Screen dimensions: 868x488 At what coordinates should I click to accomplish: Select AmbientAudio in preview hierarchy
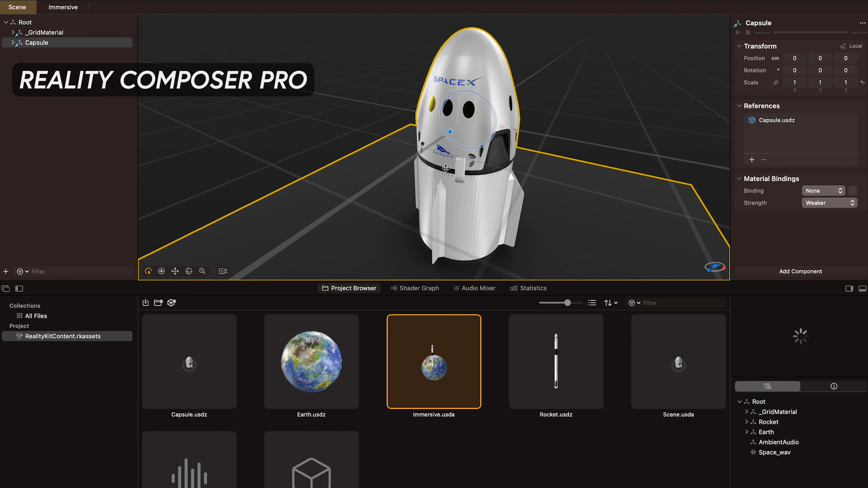click(778, 442)
